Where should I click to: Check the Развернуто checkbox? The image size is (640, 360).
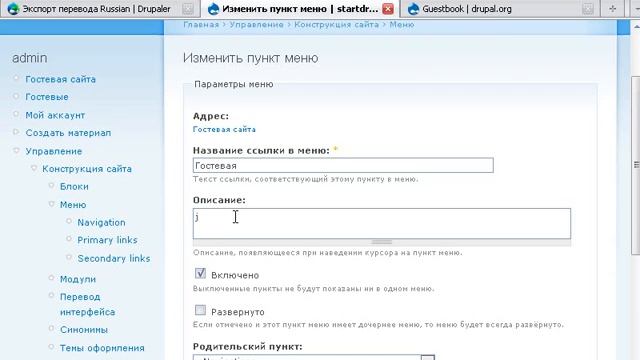pos(200,310)
